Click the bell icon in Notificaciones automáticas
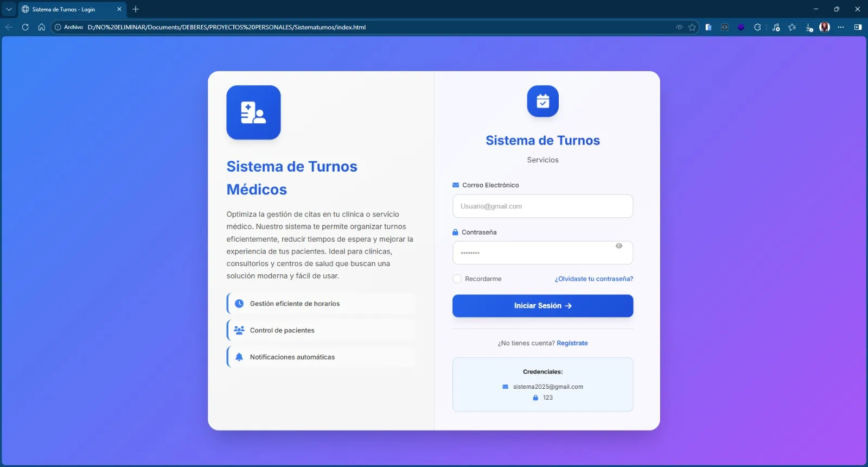Image resolution: width=868 pixels, height=467 pixels. tap(239, 357)
